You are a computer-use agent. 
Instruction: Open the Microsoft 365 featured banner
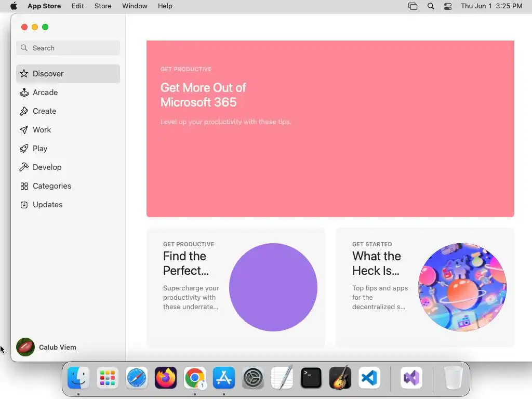tap(330, 129)
